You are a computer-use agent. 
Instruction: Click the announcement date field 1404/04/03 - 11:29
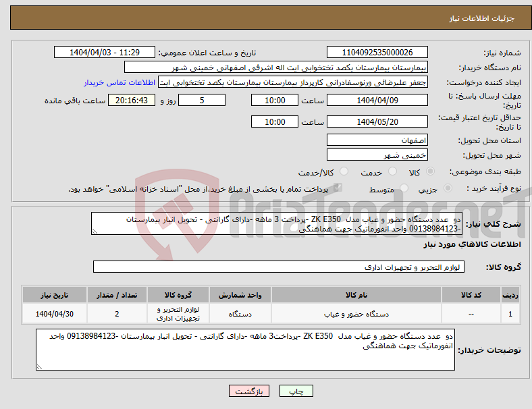(x=105, y=52)
